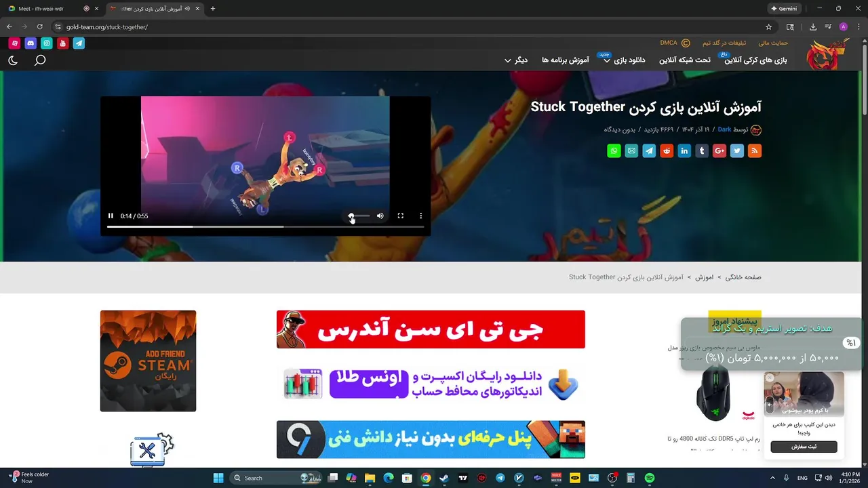Open حمایت مالی link
The image size is (868, 488).
tap(773, 43)
